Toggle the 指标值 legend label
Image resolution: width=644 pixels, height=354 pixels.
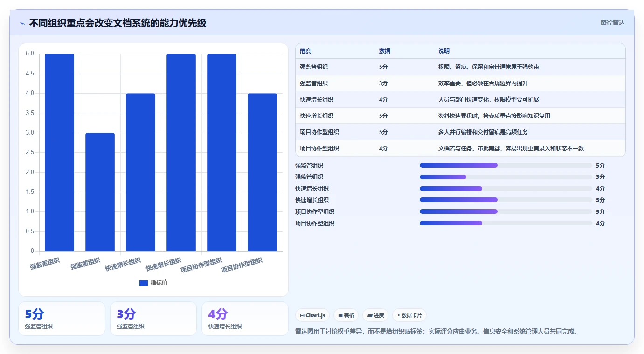pos(159,283)
